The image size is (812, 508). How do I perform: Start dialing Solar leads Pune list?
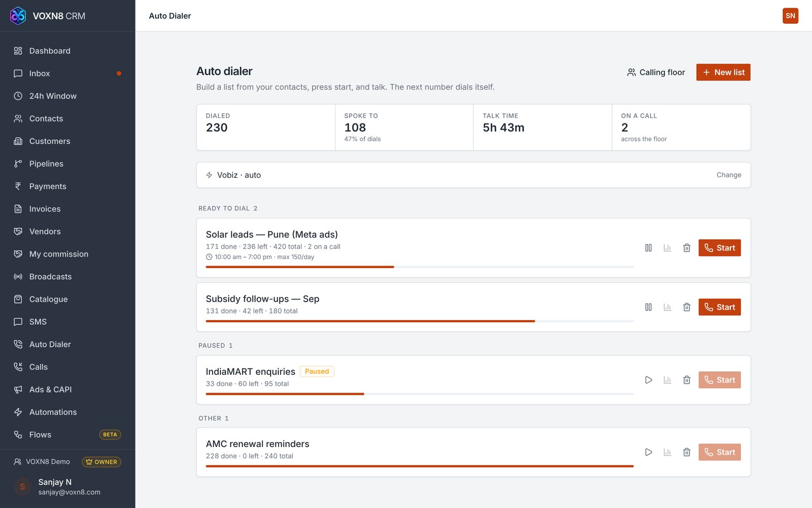click(719, 248)
